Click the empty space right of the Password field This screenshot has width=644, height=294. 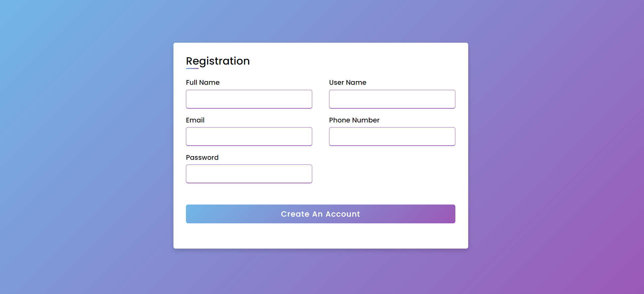[x=392, y=174]
